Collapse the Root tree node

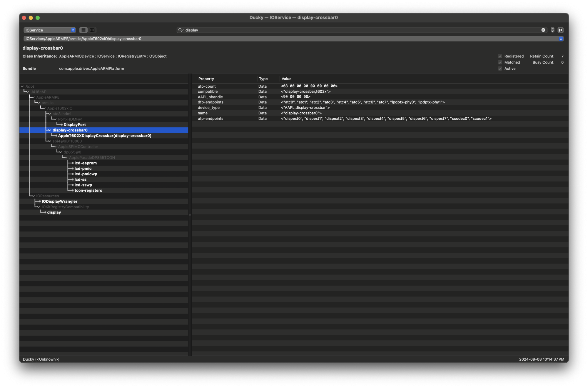tap(22, 86)
